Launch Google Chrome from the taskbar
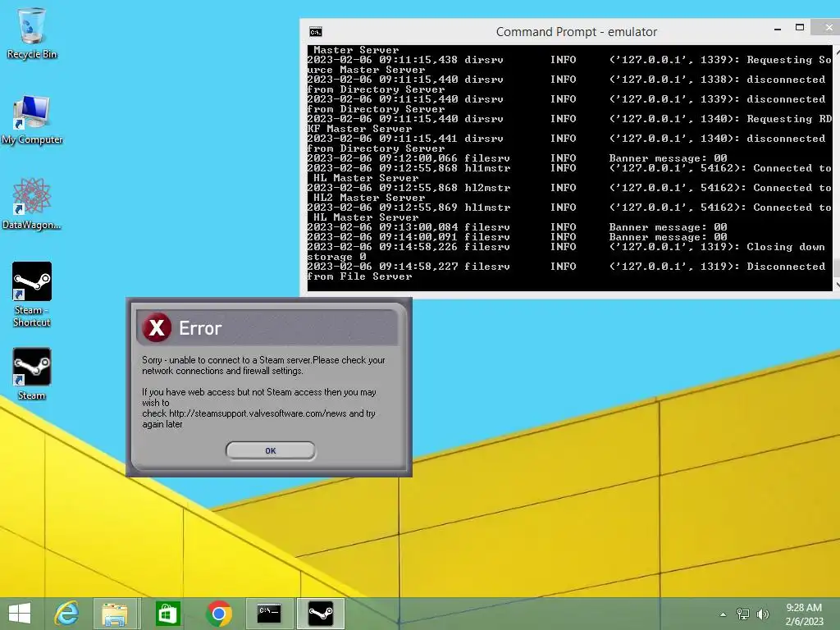Viewport: 840px width, 630px height. click(x=218, y=614)
